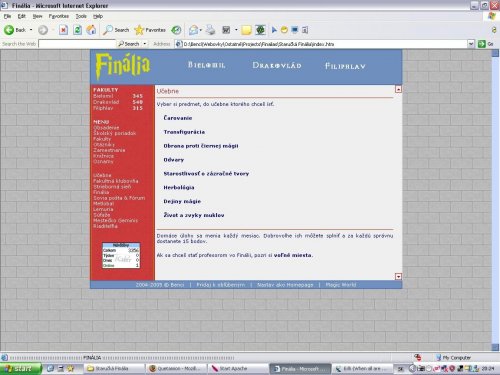Viewport: 500px width, 375px height.
Task: Select the Drakovlád faculty header link
Action: coord(277,65)
